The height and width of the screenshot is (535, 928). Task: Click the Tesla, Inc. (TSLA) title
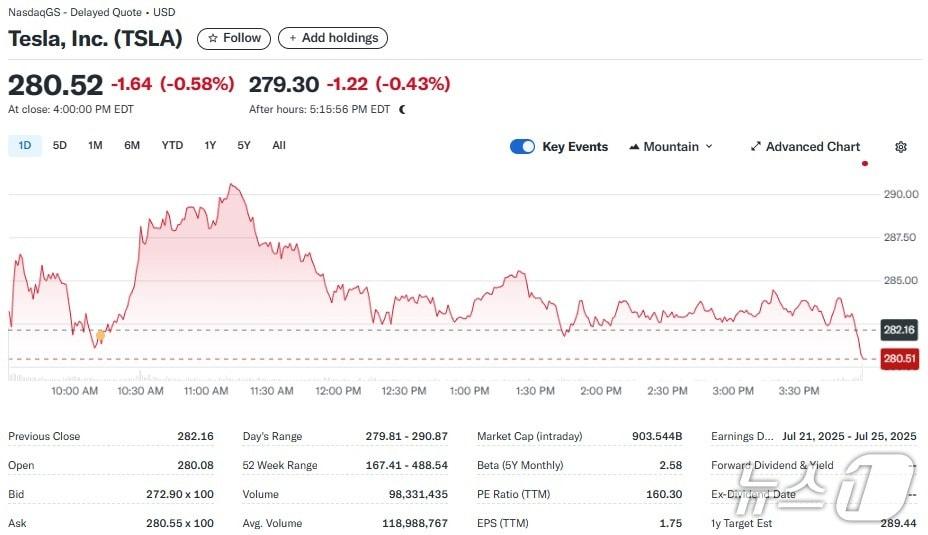(x=96, y=39)
